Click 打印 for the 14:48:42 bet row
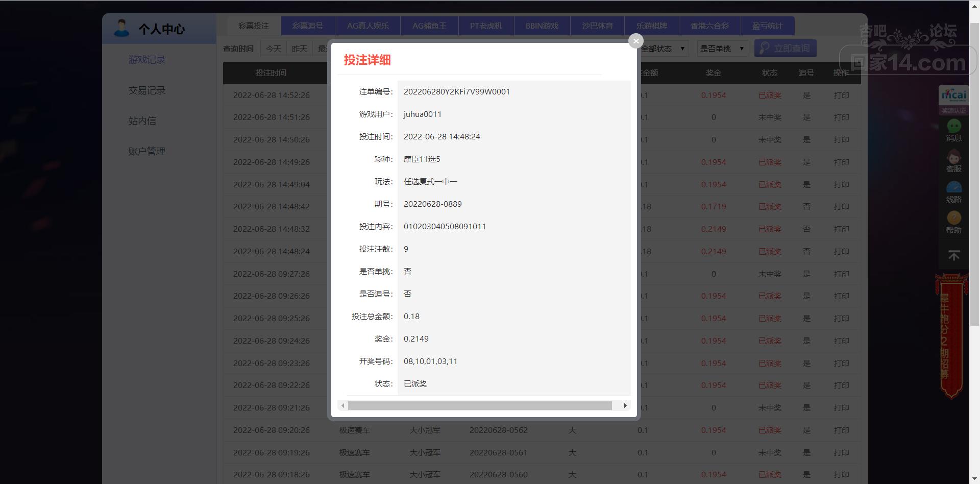The height and width of the screenshot is (484, 980). (x=841, y=207)
